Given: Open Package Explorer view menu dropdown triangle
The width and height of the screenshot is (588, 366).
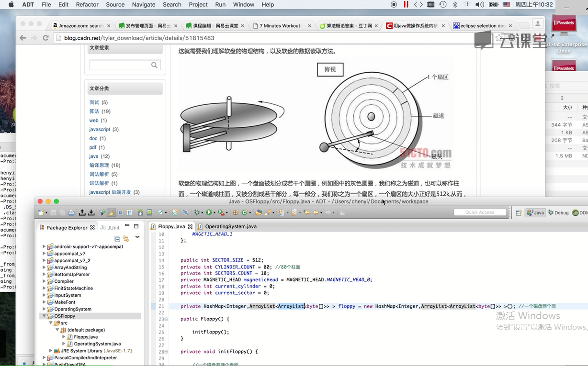Looking at the screenshot, I should 137,237.
